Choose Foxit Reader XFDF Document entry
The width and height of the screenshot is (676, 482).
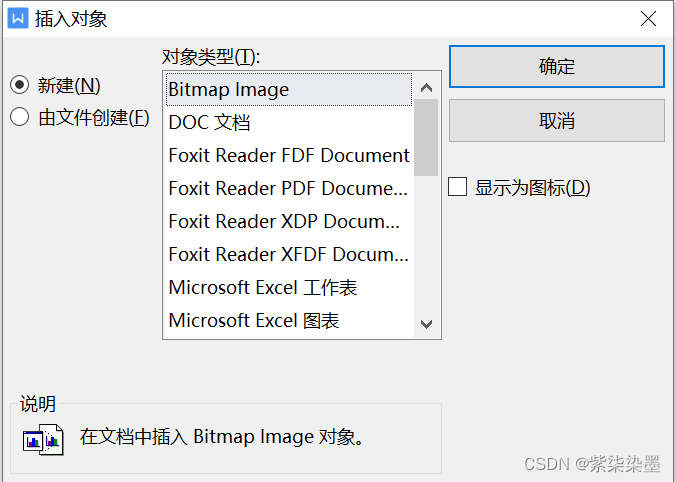coord(288,254)
